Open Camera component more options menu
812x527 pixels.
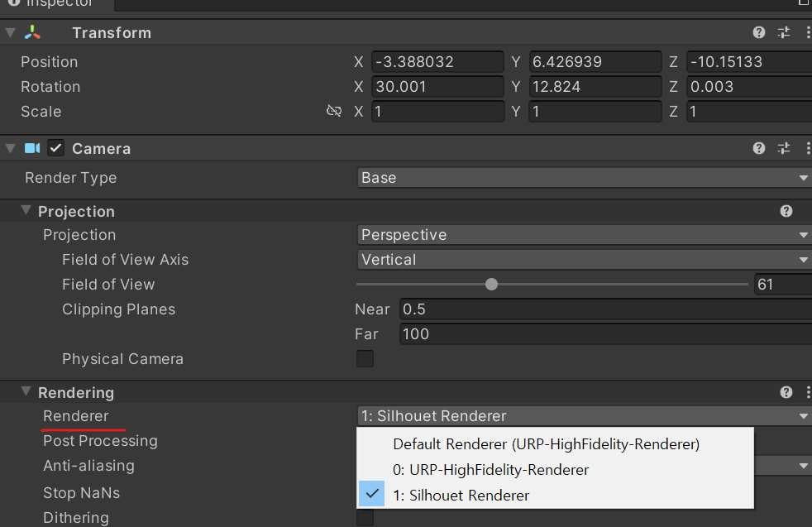(x=808, y=149)
